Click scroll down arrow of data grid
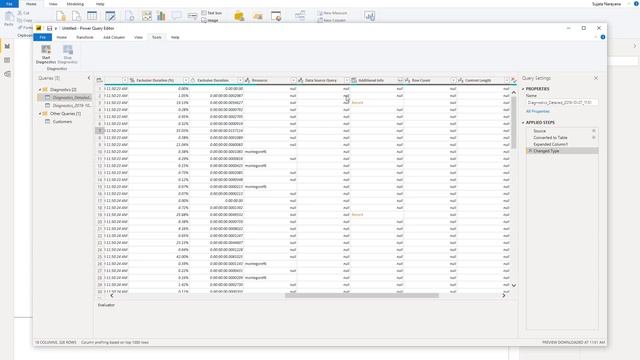This screenshot has height=360, width=640. tap(514, 285)
